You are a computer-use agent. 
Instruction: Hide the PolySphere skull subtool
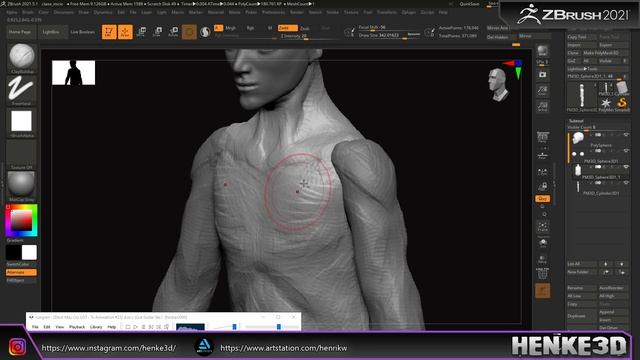click(x=626, y=135)
